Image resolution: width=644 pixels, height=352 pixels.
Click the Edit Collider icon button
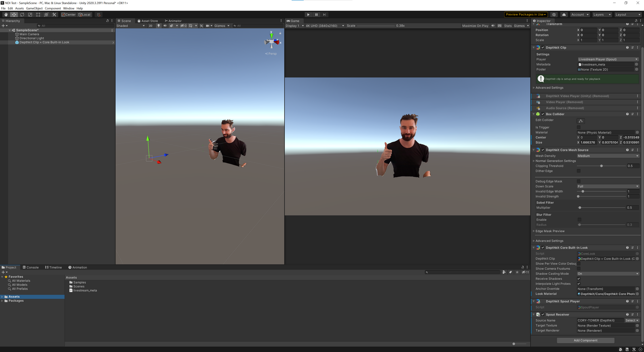(x=581, y=121)
